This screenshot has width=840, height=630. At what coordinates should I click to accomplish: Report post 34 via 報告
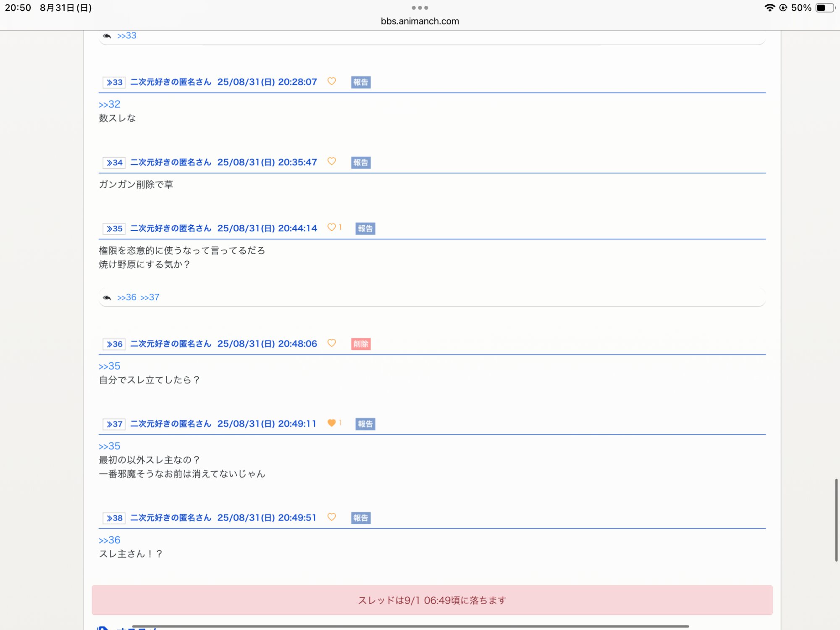click(x=360, y=163)
